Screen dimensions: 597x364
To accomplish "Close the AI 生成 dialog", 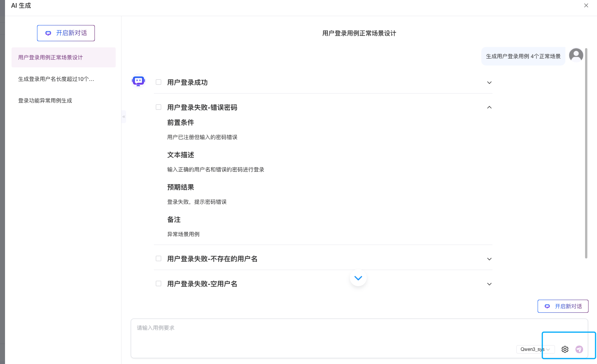I will click(586, 5).
